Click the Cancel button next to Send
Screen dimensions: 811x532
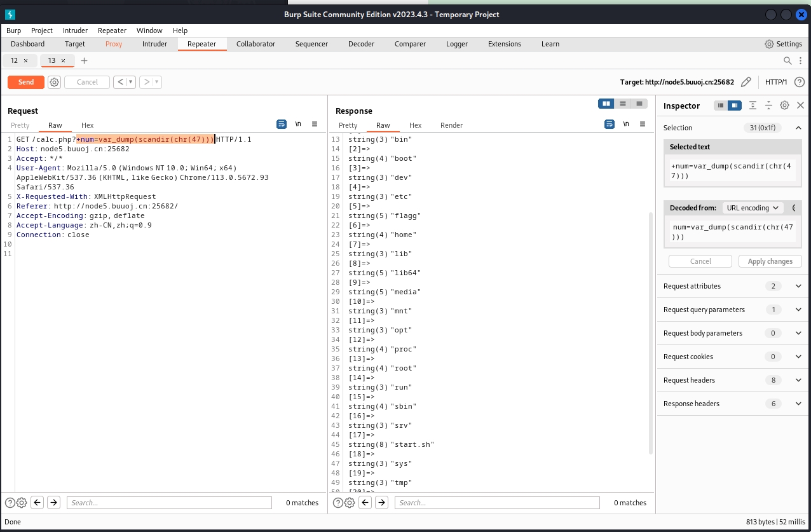pyautogui.click(x=87, y=82)
